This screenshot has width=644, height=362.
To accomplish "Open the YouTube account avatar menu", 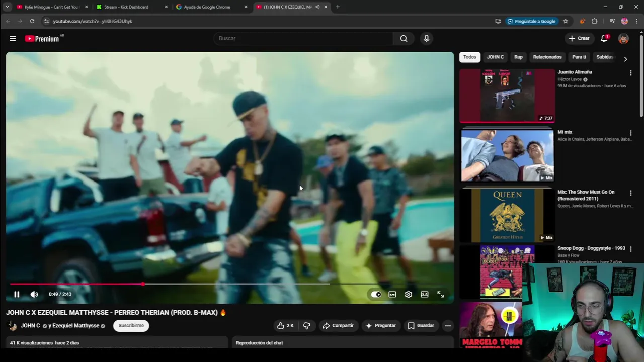I will [623, 38].
